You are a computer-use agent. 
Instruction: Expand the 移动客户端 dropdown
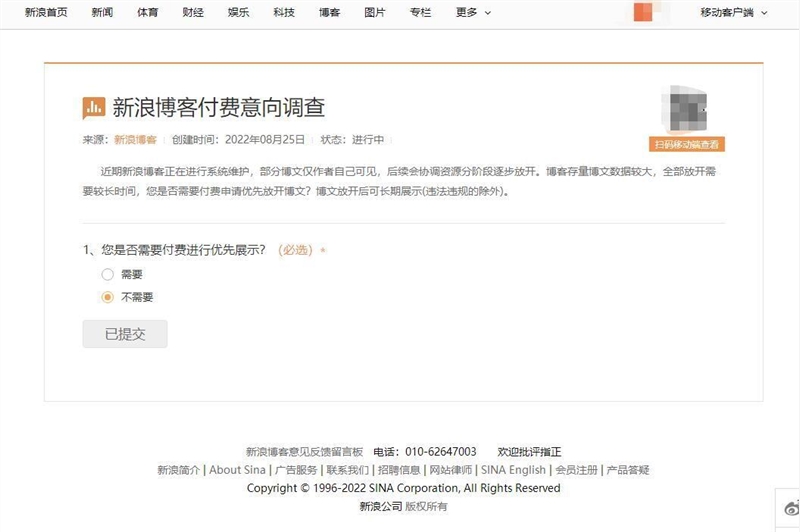click(x=734, y=12)
